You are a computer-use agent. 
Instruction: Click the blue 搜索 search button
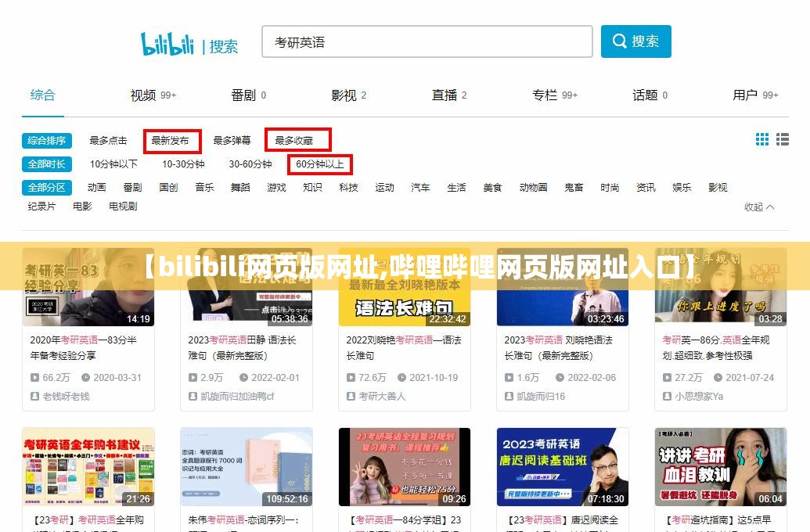[636, 41]
